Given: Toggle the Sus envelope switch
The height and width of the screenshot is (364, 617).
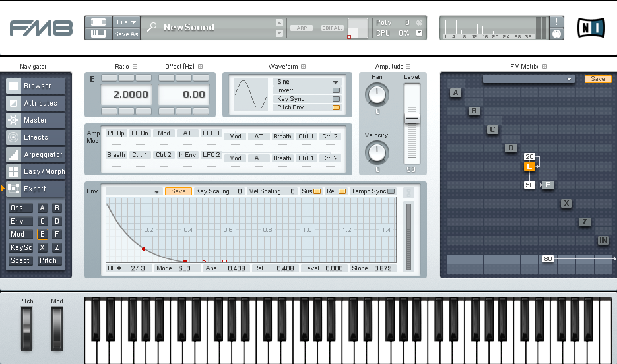Looking at the screenshot, I should click(x=317, y=191).
